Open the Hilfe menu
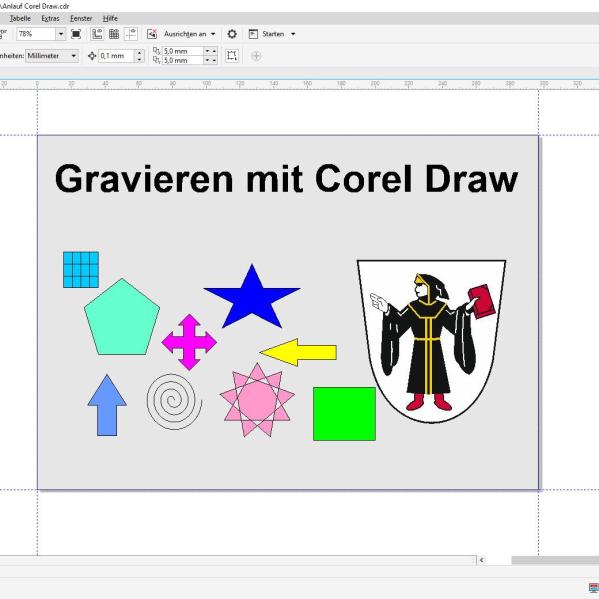Image resolution: width=599 pixels, height=599 pixels. tap(110, 18)
